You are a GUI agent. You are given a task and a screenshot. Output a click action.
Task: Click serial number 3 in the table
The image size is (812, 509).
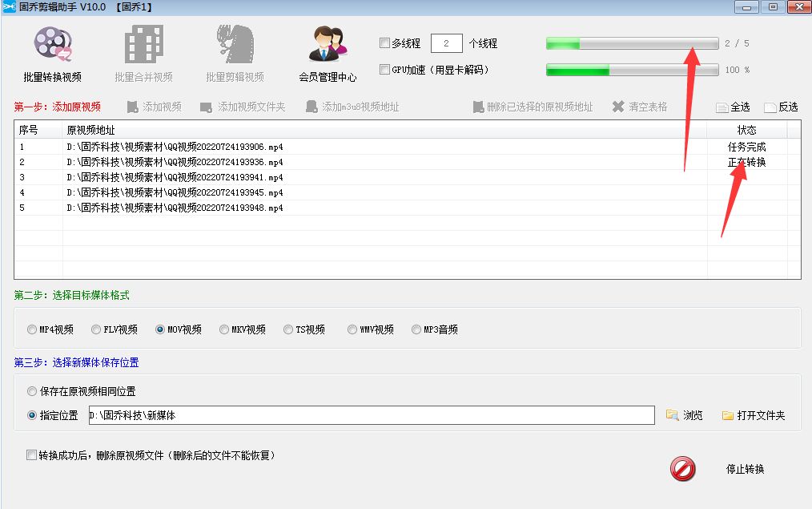(x=22, y=177)
